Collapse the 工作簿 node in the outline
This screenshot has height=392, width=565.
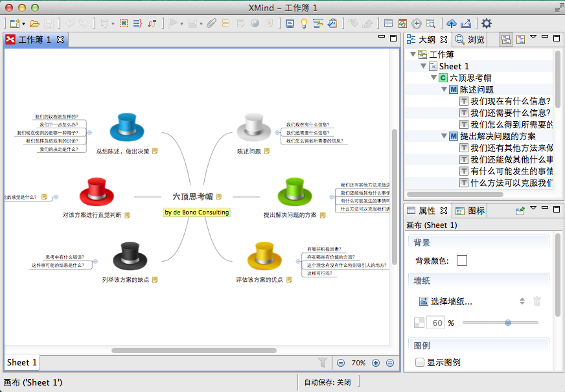tap(413, 54)
